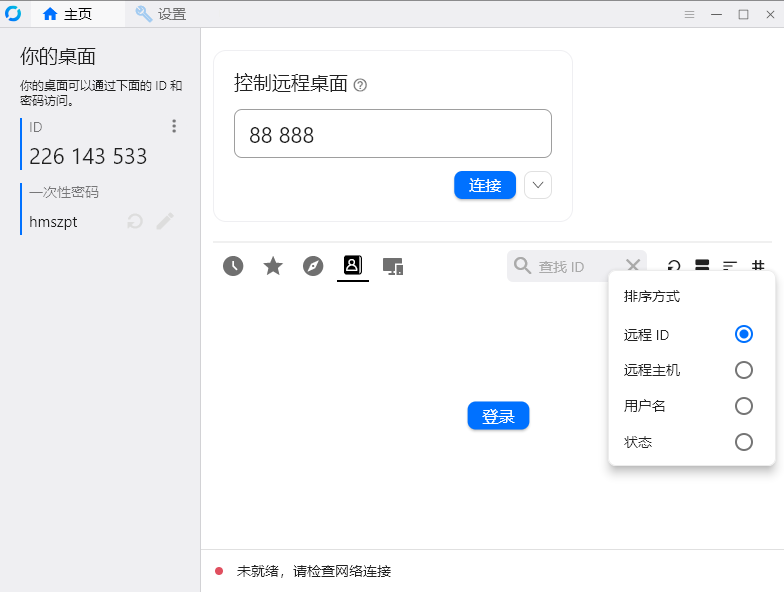Close the application window
Viewport: 784px width, 592px height.
tap(770, 14)
